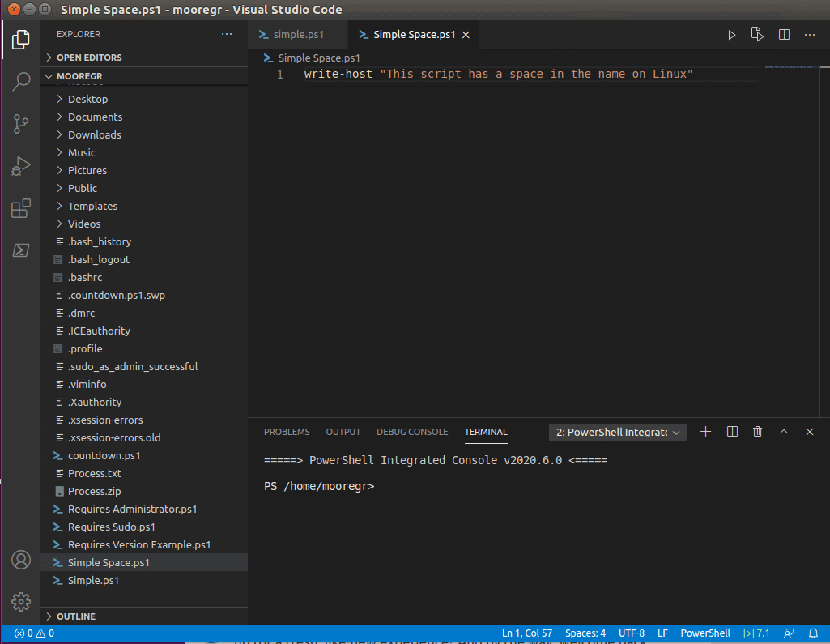This screenshot has height=644, width=830.
Task: Switch to the Problems panel tab
Action: coord(287,432)
